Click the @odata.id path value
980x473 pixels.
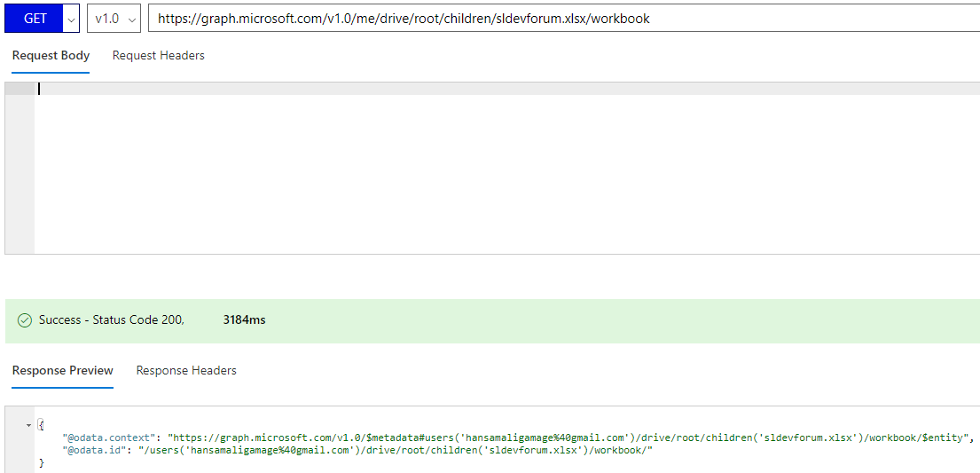[390, 451]
